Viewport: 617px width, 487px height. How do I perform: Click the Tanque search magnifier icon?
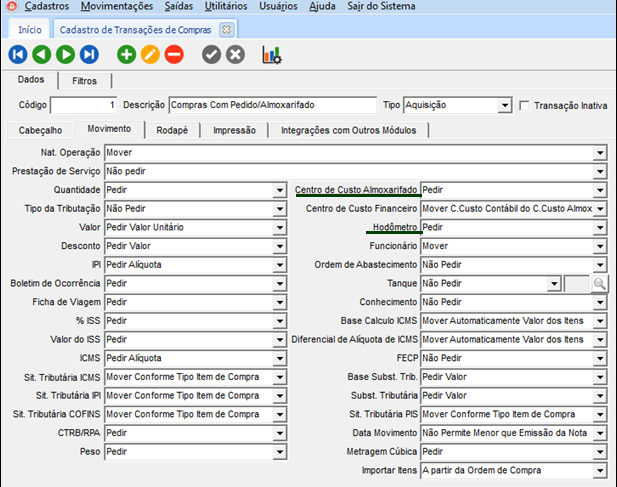click(599, 284)
